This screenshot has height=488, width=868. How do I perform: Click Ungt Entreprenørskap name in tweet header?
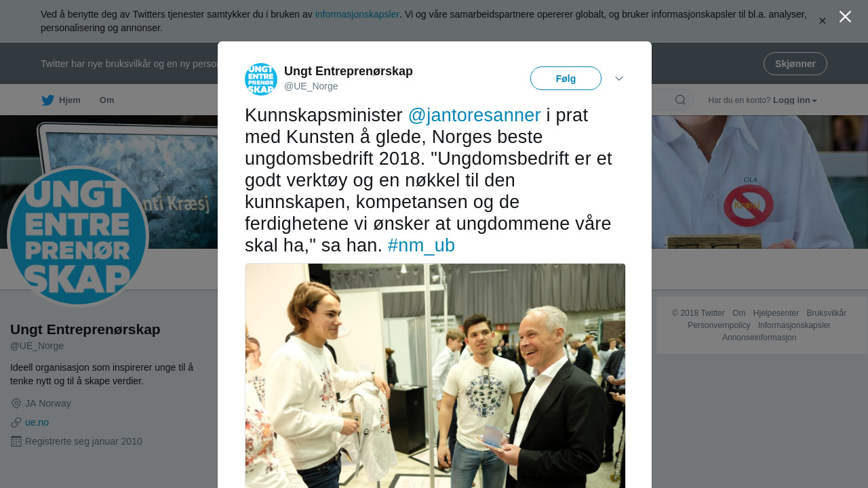pos(349,71)
